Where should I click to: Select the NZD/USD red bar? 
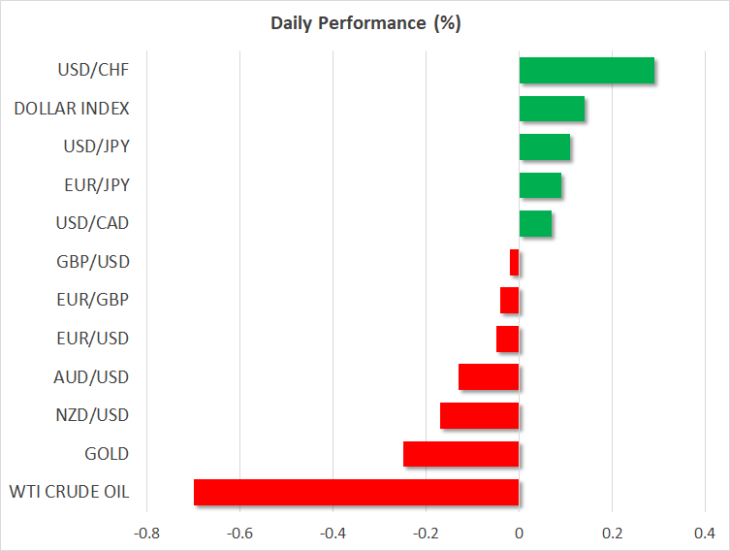[480, 416]
